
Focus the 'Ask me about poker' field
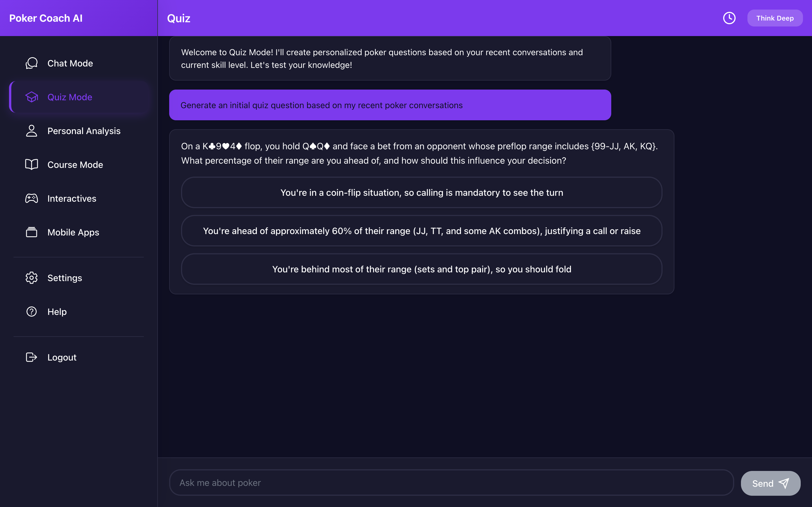click(x=451, y=482)
